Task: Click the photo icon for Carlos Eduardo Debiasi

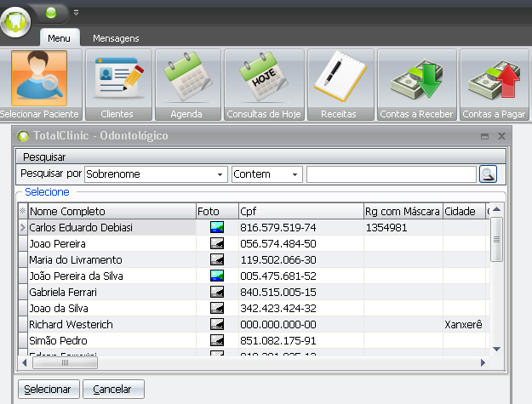Action: click(217, 227)
